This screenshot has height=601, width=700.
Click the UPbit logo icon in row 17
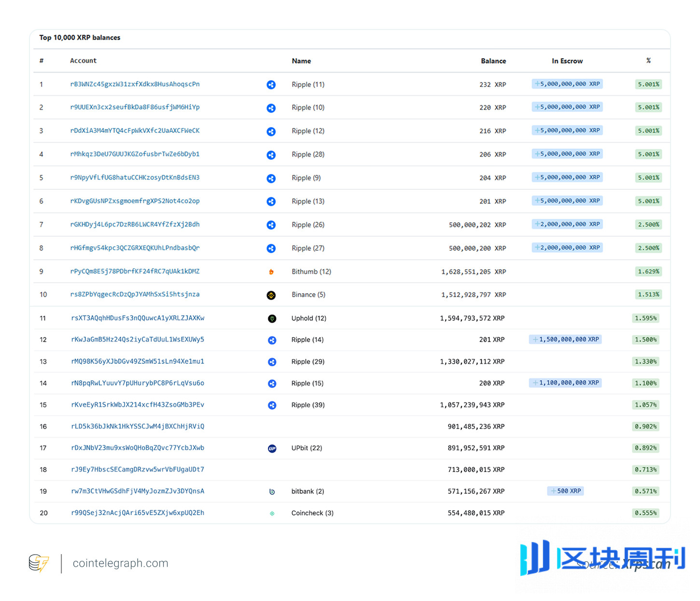(x=272, y=448)
